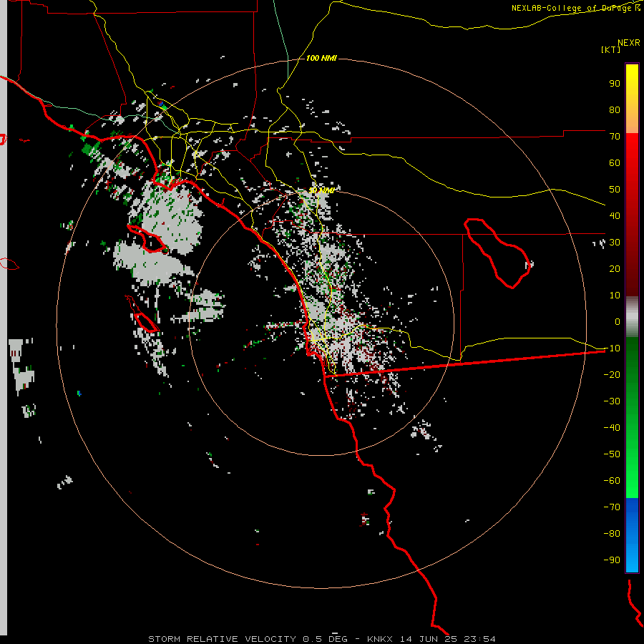This screenshot has width=644, height=644.
Task: Select the -10 value on the velocity scale
Action: pos(612,348)
